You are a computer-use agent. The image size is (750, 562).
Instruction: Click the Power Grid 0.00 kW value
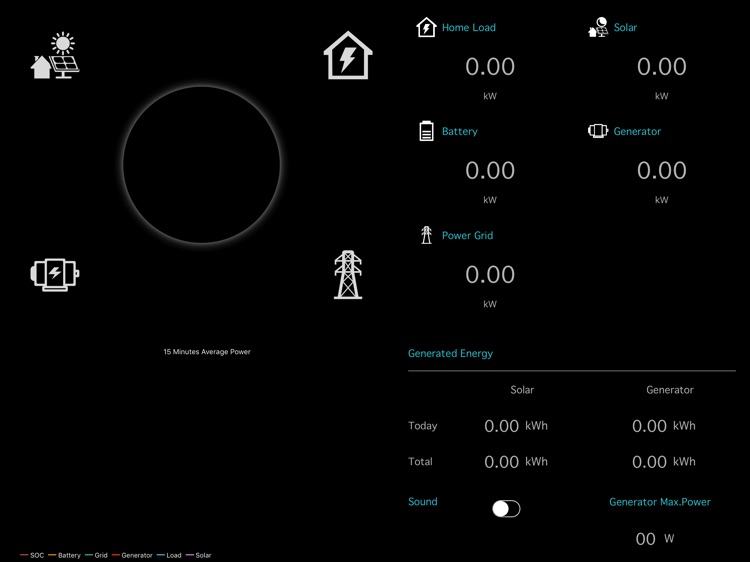[x=490, y=275]
